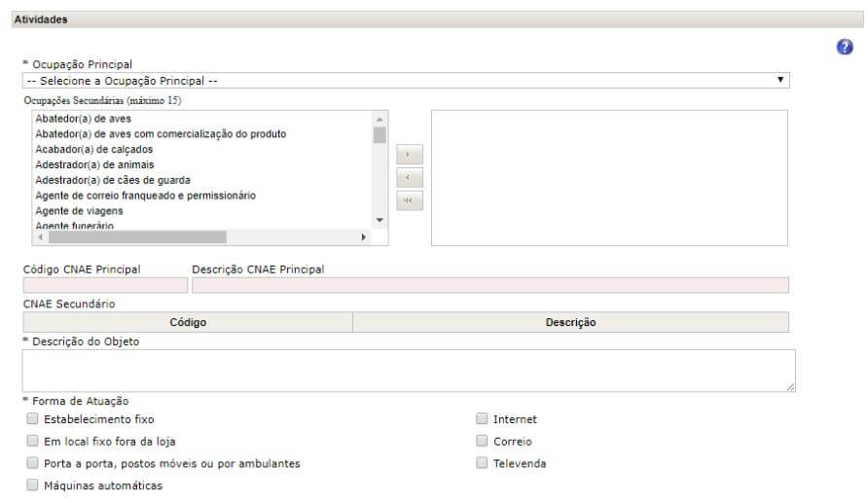Enable the Estabelecimento fixo checkbox
This screenshot has width=868, height=503.
(33, 419)
